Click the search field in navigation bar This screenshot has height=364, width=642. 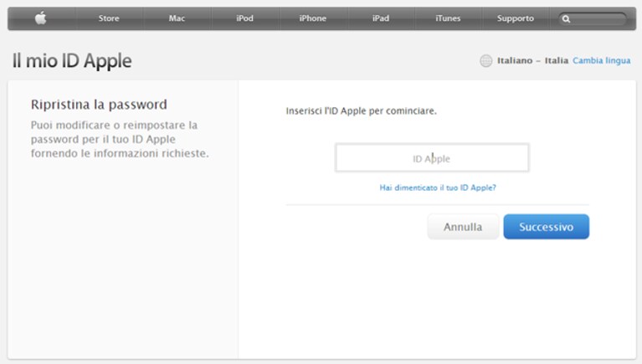click(x=593, y=19)
